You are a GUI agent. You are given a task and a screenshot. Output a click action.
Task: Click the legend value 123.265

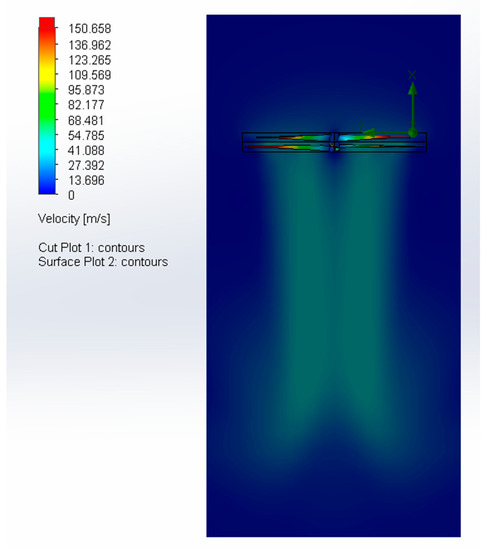point(89,60)
